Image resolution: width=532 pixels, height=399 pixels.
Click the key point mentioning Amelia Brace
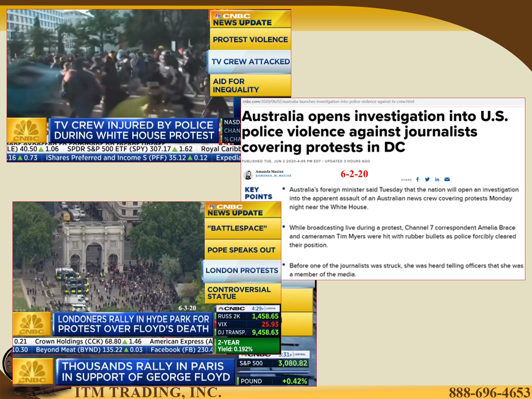[402, 236]
